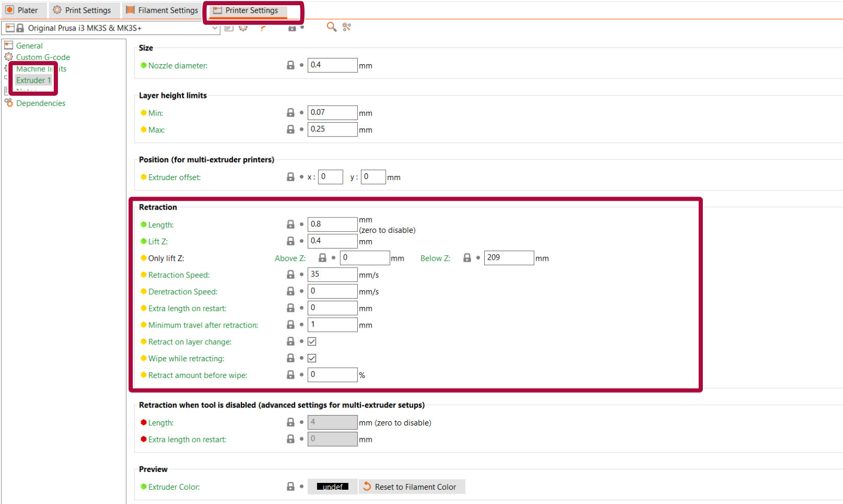The image size is (843, 504).
Task: Click the Retraction Length input field
Action: [x=332, y=224]
